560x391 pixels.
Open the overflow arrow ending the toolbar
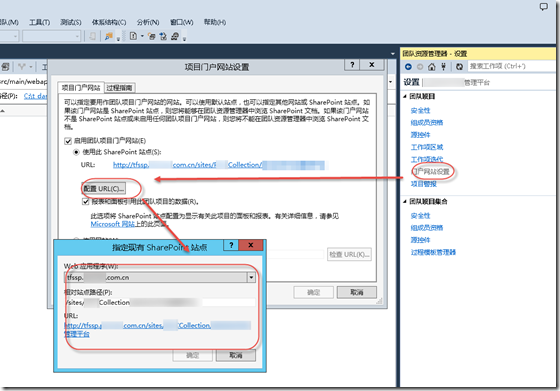pos(184,38)
